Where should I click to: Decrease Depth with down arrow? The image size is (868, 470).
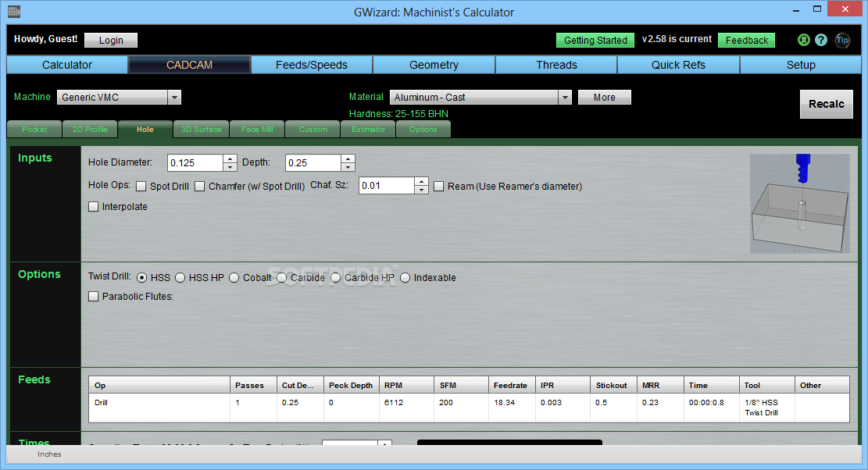(348, 167)
